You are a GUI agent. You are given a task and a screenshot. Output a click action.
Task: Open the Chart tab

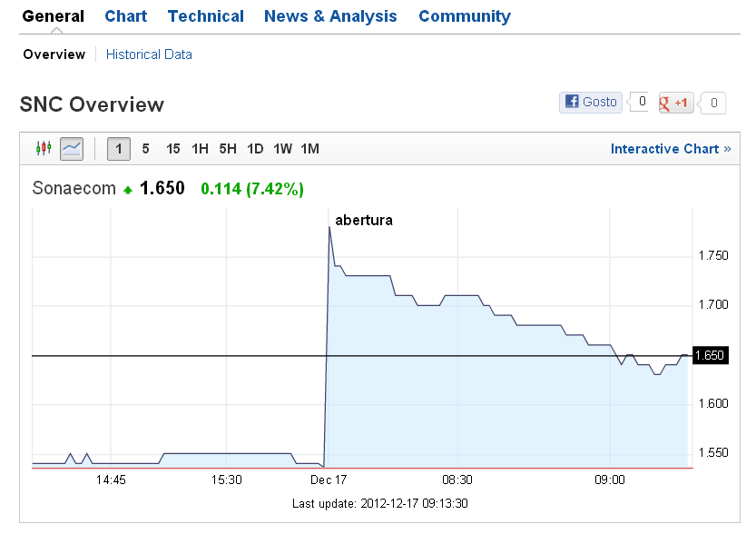(126, 16)
